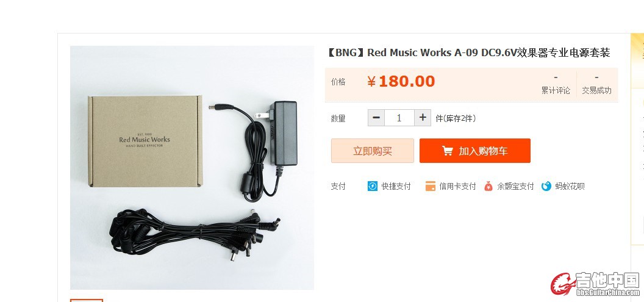This screenshot has width=644, height=302.
Task: Click the GuitarChina red logo watermark
Action: [x=595, y=284]
